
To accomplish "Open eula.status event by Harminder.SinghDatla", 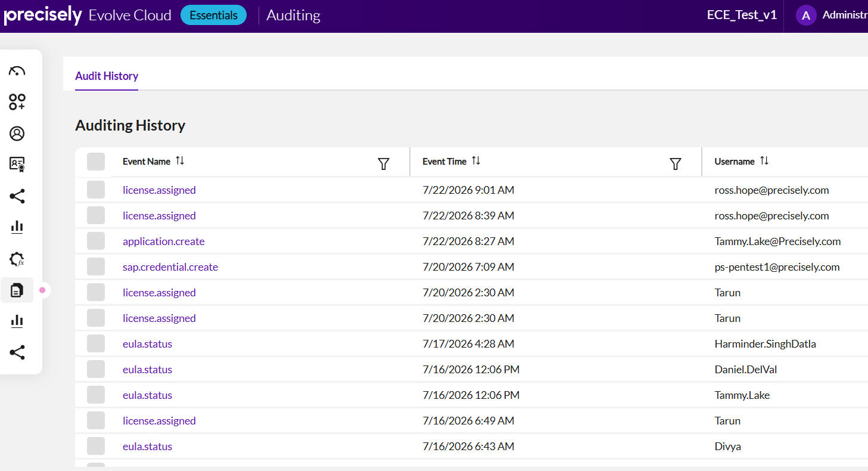I will (147, 344).
